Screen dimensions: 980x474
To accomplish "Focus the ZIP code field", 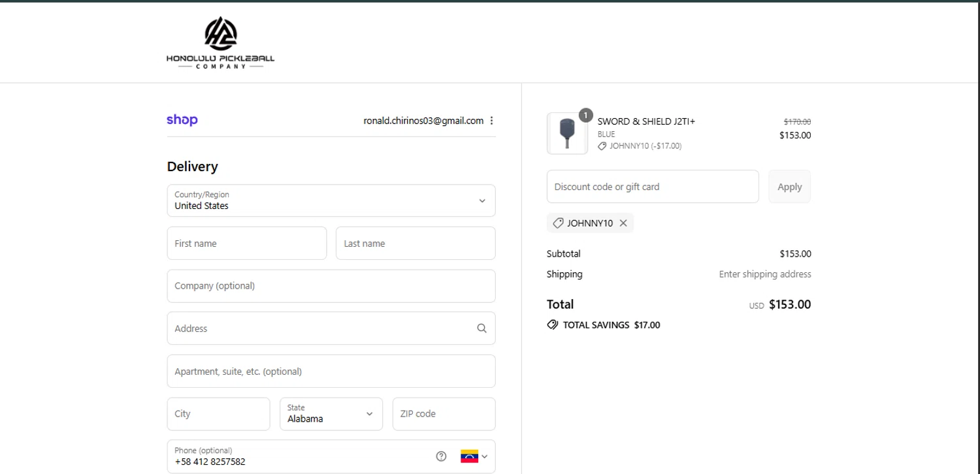I will click(444, 414).
